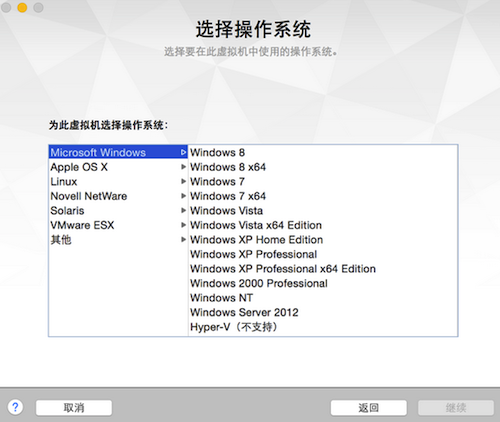Viewport: 500px width, 422px height.
Task: Select Microsoft Windows in the OS list
Action: click(118, 152)
